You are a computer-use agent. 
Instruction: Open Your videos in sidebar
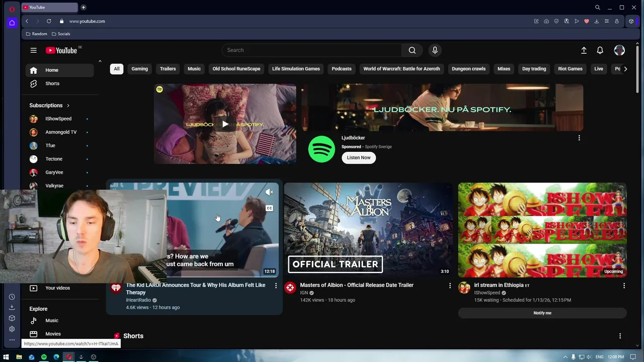[60, 288]
